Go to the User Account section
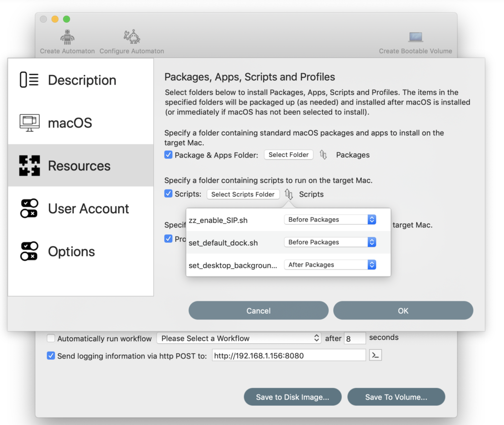Viewport: 504px width, 425px height. pyautogui.click(x=81, y=208)
